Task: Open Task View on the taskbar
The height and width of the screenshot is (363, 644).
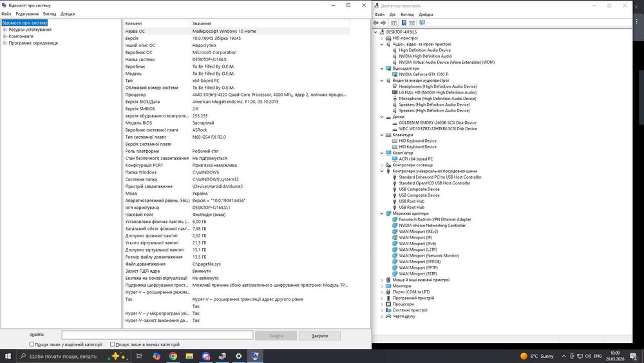Action: click(x=139, y=356)
